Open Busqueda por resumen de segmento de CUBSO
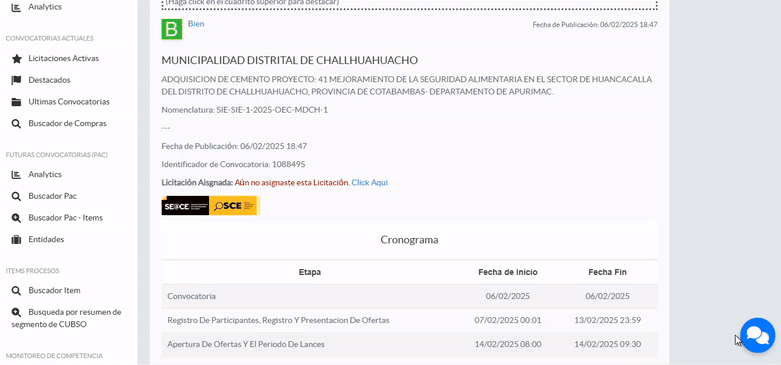This screenshot has height=365, width=781. pyautogui.click(x=67, y=318)
